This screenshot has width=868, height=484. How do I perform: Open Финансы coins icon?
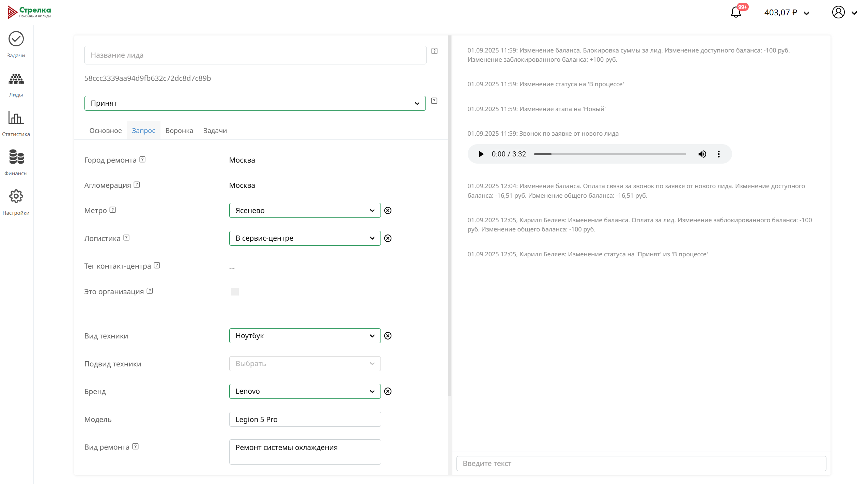(x=16, y=163)
